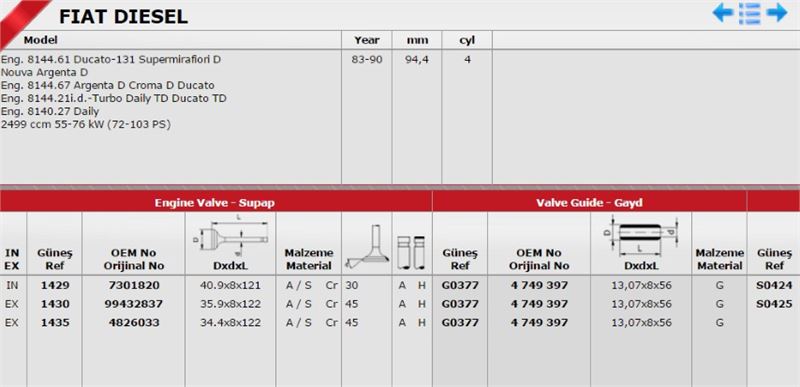The width and height of the screenshot is (800, 387).
Task: Click Eng. 8144.67 Argenta D Croma line
Action: coord(108,85)
